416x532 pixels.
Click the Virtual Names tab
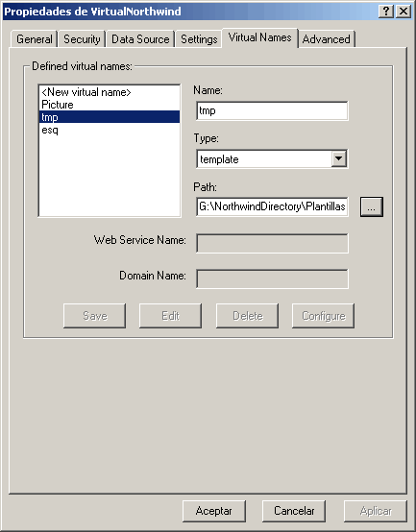[x=260, y=37]
